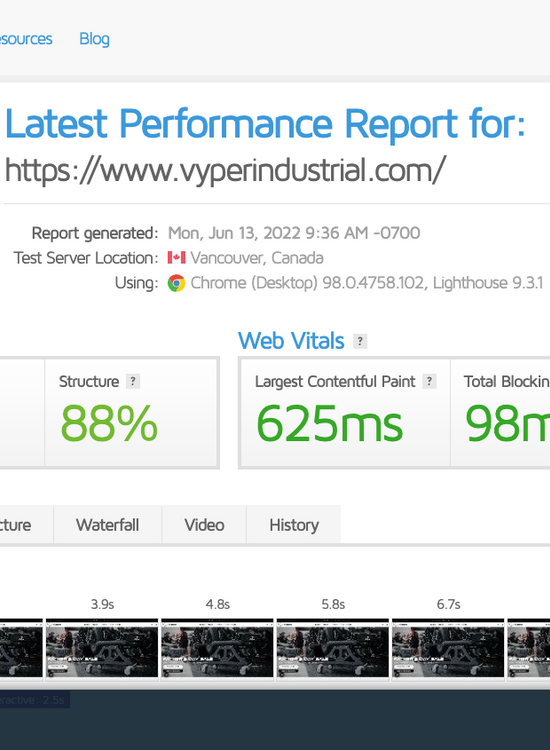Viewport: 550px width, 750px height.
Task: Click the Web Vitals heading link
Action: [x=291, y=341]
